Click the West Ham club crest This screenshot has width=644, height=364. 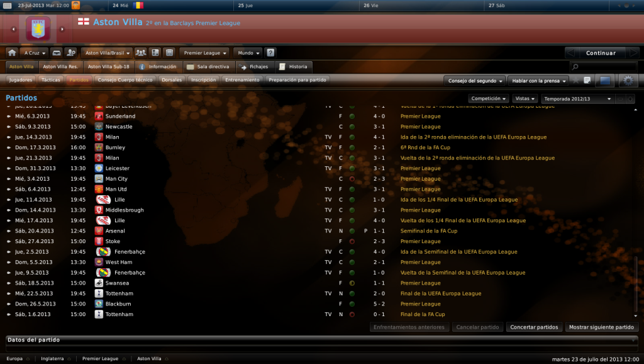(x=99, y=263)
